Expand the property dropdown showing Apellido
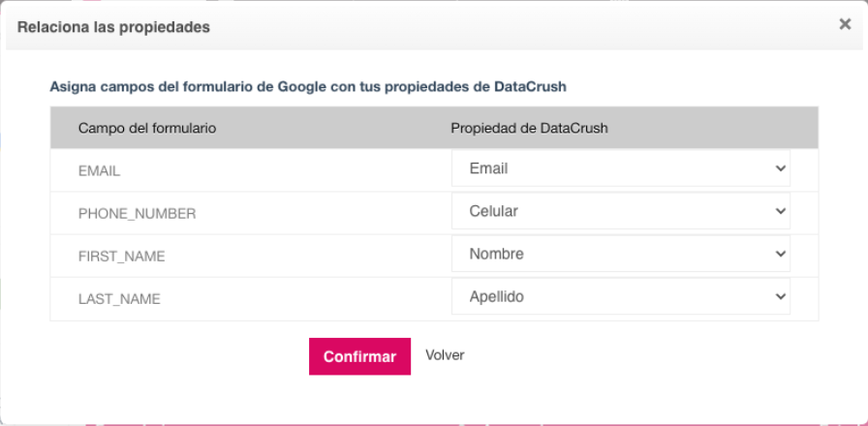Image resolution: width=868 pixels, height=426 pixels. click(620, 297)
